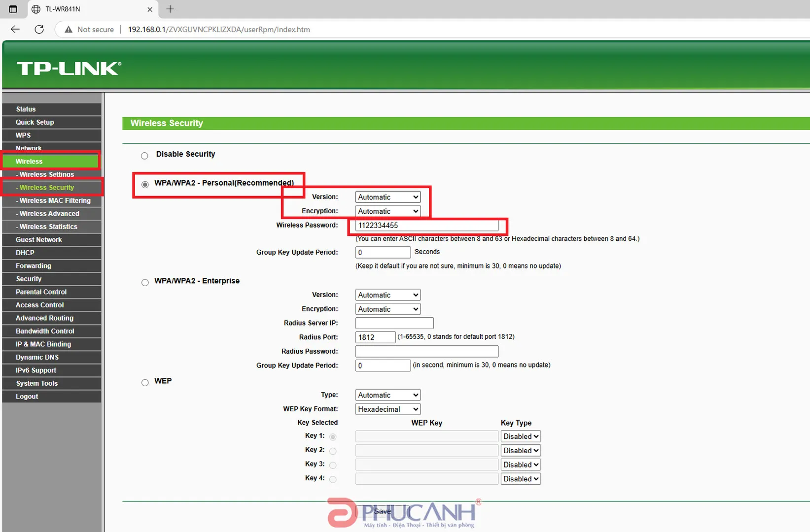Open WEP Key Format dropdown

point(388,409)
